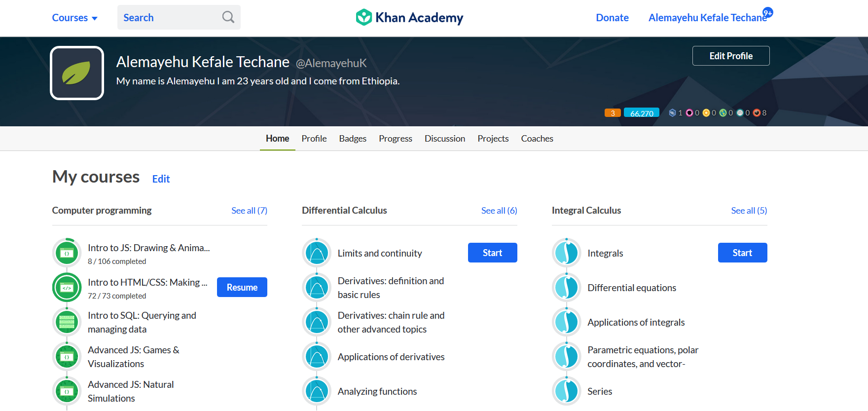Click the Donate link
This screenshot has height=411, width=868.
pyautogui.click(x=612, y=18)
